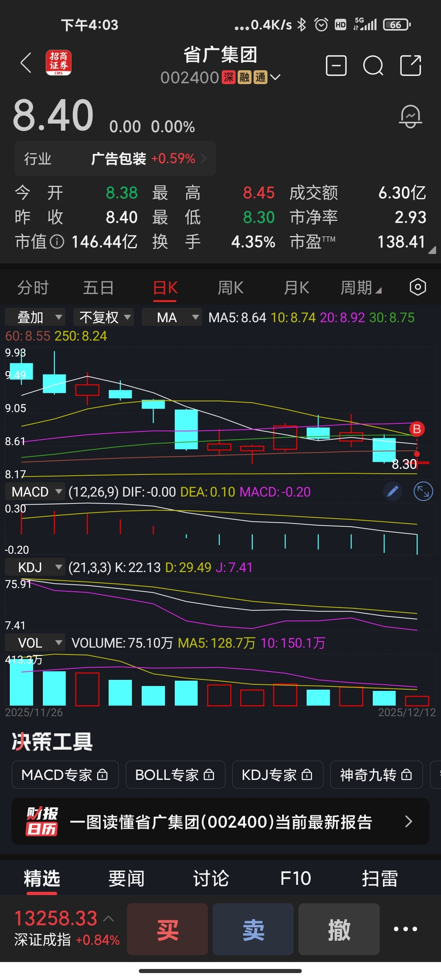The height and width of the screenshot is (980, 441).
Task: Open the MA indicator dropdown
Action: coord(172,317)
